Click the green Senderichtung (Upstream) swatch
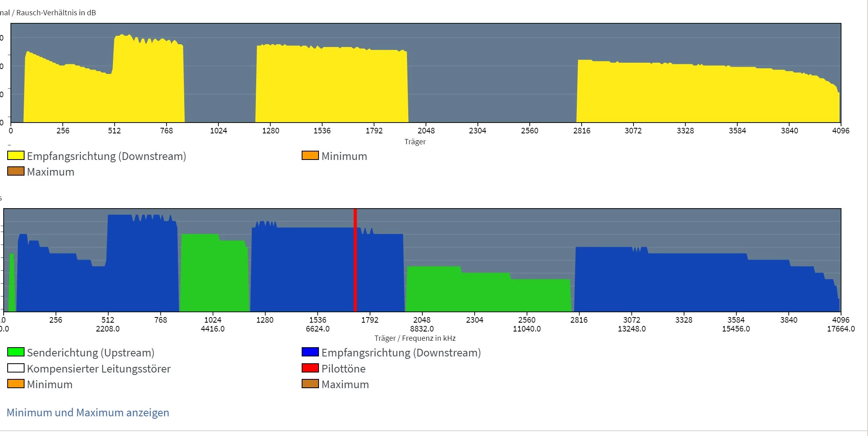868x436 pixels. (x=16, y=352)
